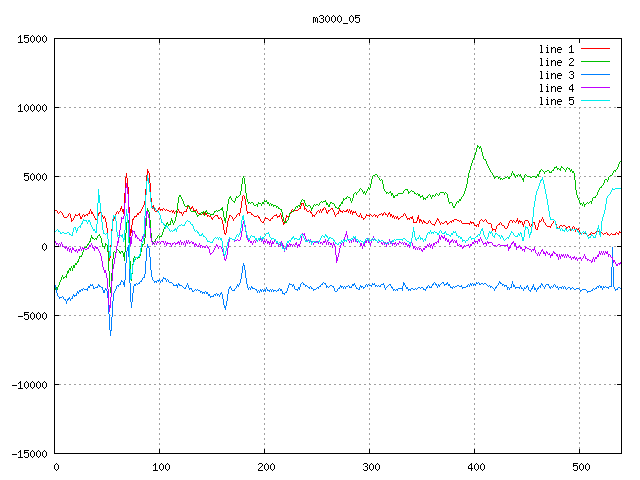This screenshot has width=640, height=480.
Task: Click the cyan line 5 legend sample
Action: 595,101
